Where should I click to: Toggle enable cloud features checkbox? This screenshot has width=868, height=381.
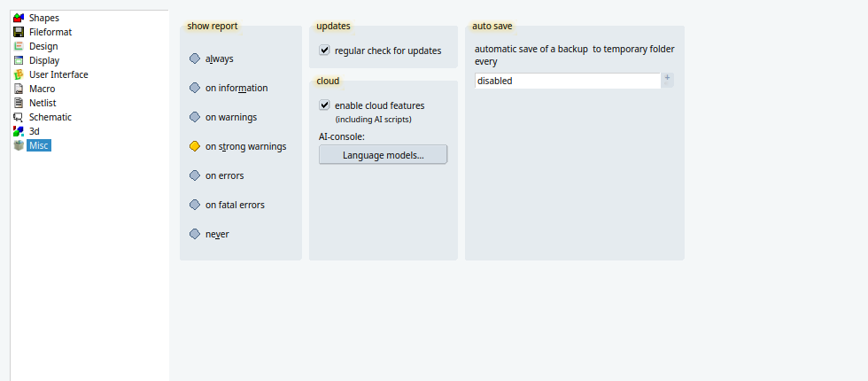(324, 105)
